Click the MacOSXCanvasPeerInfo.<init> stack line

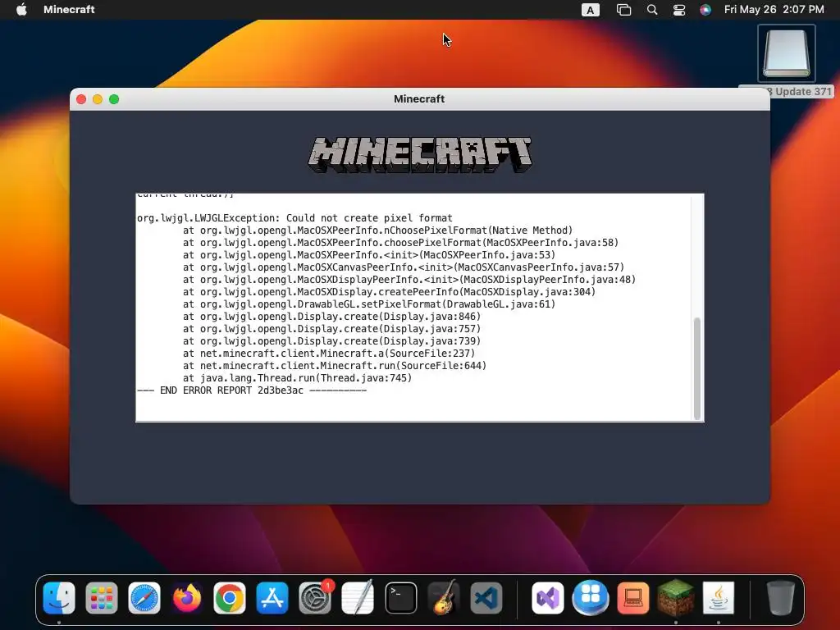point(404,267)
